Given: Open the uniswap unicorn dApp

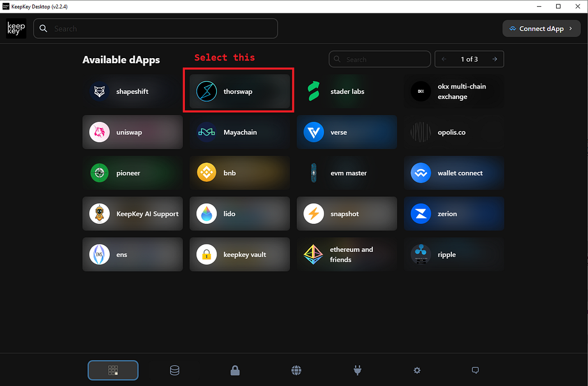Looking at the screenshot, I should tap(99, 133).
